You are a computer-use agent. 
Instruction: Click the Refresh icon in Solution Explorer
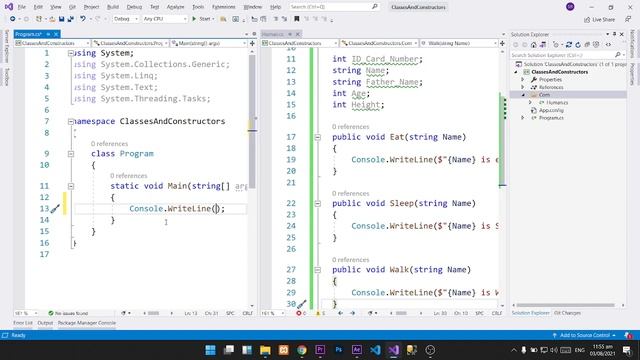(x=578, y=44)
